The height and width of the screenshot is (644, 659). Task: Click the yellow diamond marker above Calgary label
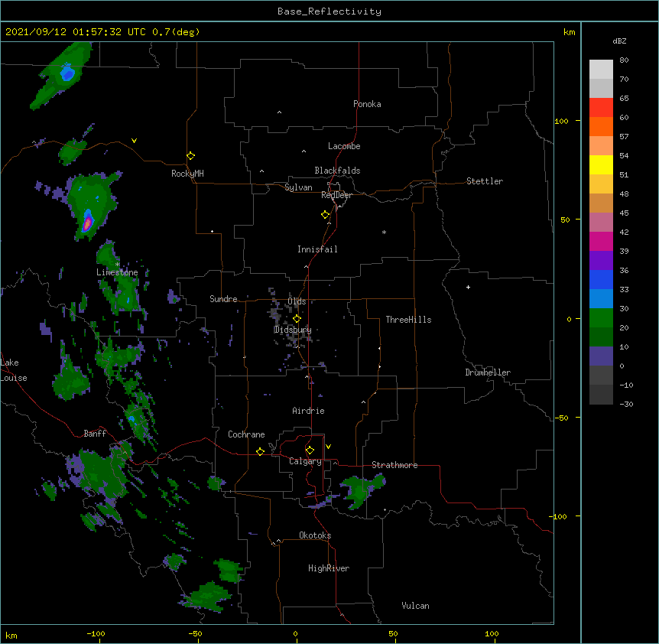tap(310, 450)
